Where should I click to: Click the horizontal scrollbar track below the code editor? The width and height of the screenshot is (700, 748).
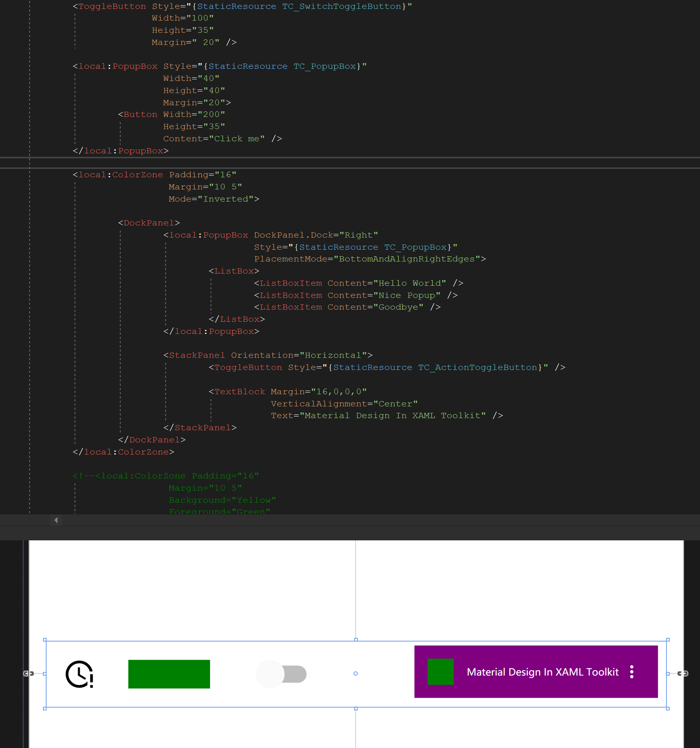324,520
